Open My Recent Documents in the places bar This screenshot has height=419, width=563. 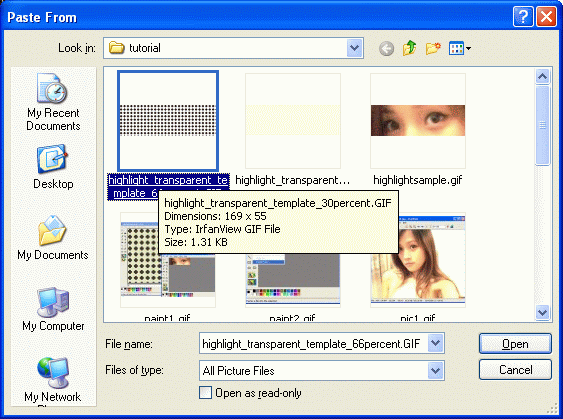point(53,102)
